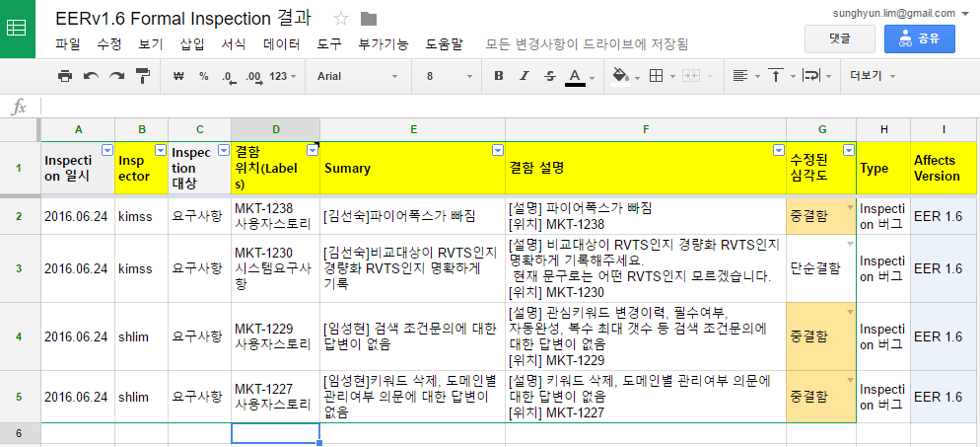980x447 pixels.
Task: Select cell with MKT-1238 사용자스토리
Action: click(x=276, y=216)
